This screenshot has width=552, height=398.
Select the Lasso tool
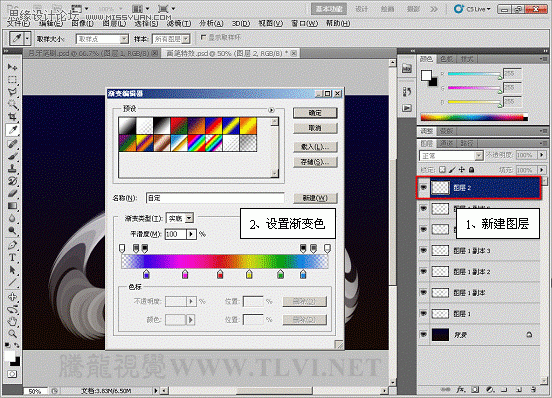[12, 92]
